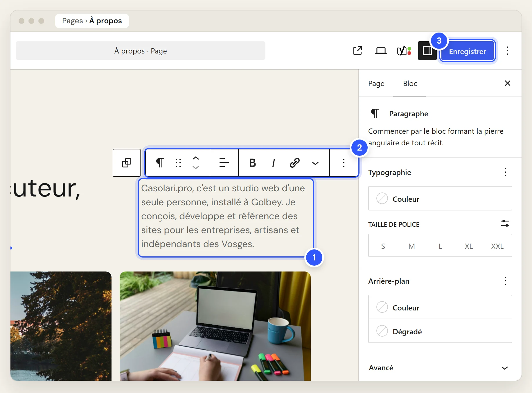Click the Paragraphe block title
Screen dimensions: 532x393
409,114
